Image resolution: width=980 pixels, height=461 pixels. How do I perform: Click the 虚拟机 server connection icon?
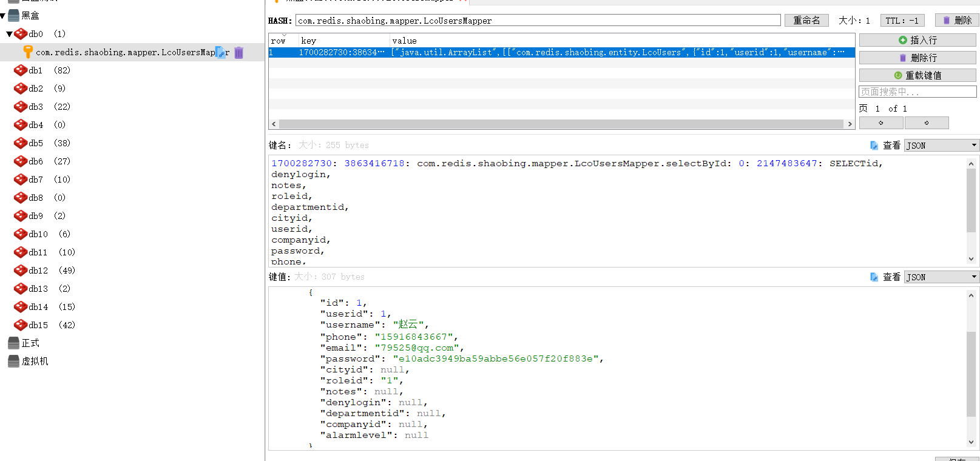[x=13, y=362]
